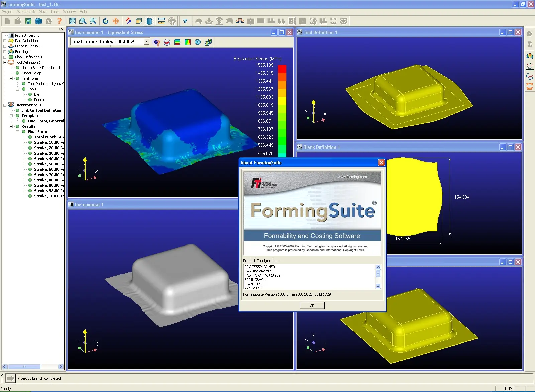Viewport: 535px width, 392px height.
Task: Click OK in About FormingSuite dialog
Action: tap(312, 305)
